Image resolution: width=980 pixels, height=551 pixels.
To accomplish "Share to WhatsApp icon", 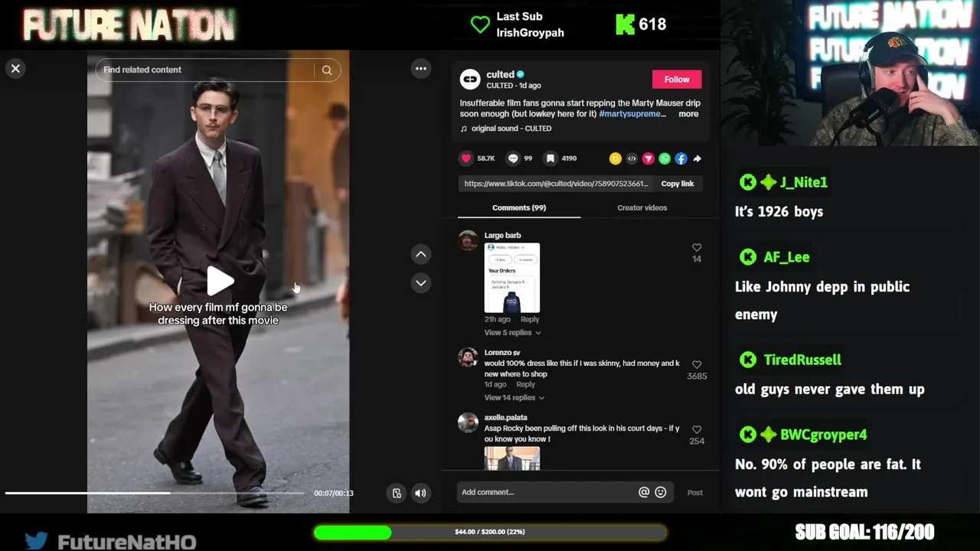I will (665, 158).
